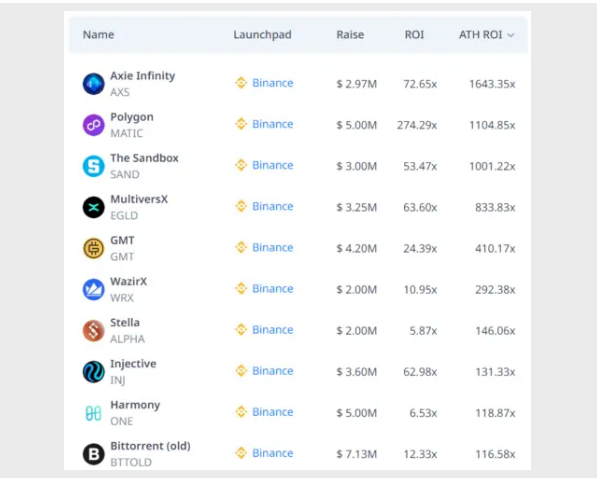This screenshot has height=479, width=604.
Task: Open Binance link in Harmony row
Action: (x=273, y=412)
